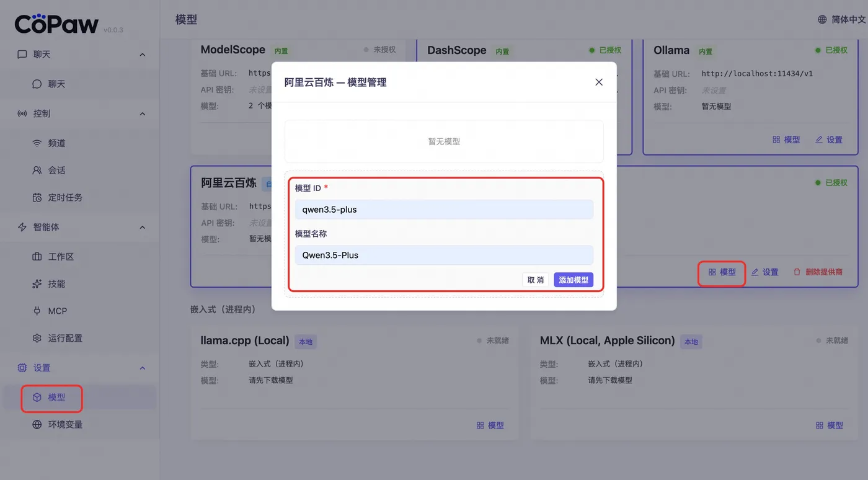
Task: Click 请先下载模型 on the llama.cpp card
Action: pos(271,380)
